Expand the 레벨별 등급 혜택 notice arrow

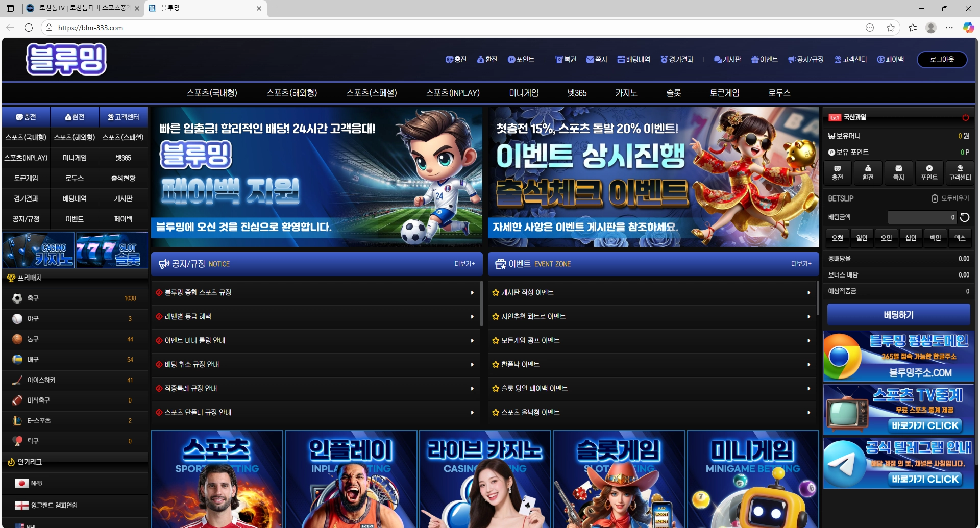(472, 317)
